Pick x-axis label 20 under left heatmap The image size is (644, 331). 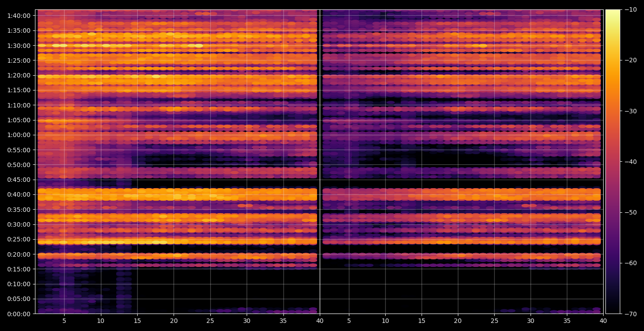[174, 321]
